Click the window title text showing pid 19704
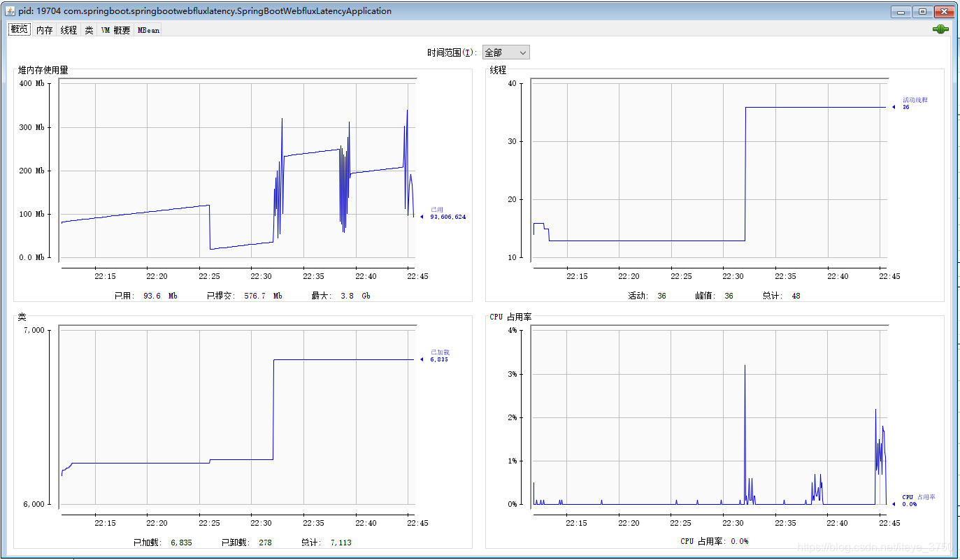The image size is (960, 560). coord(205,11)
